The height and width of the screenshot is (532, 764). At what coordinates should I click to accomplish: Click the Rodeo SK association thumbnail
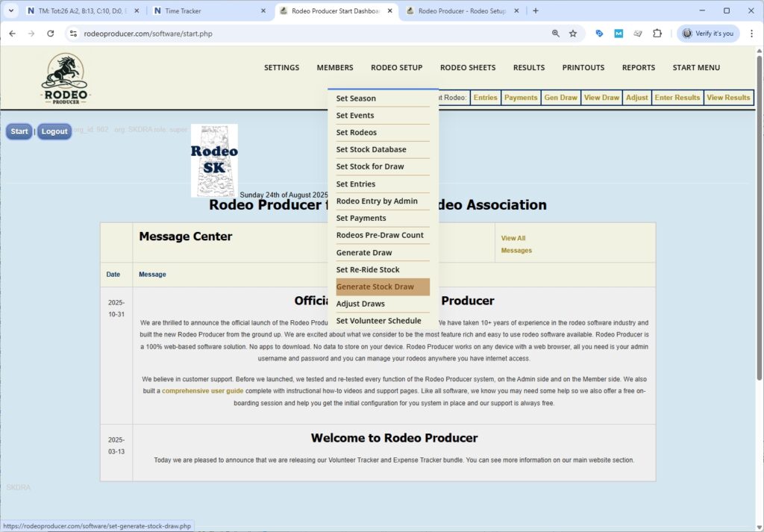coord(214,160)
